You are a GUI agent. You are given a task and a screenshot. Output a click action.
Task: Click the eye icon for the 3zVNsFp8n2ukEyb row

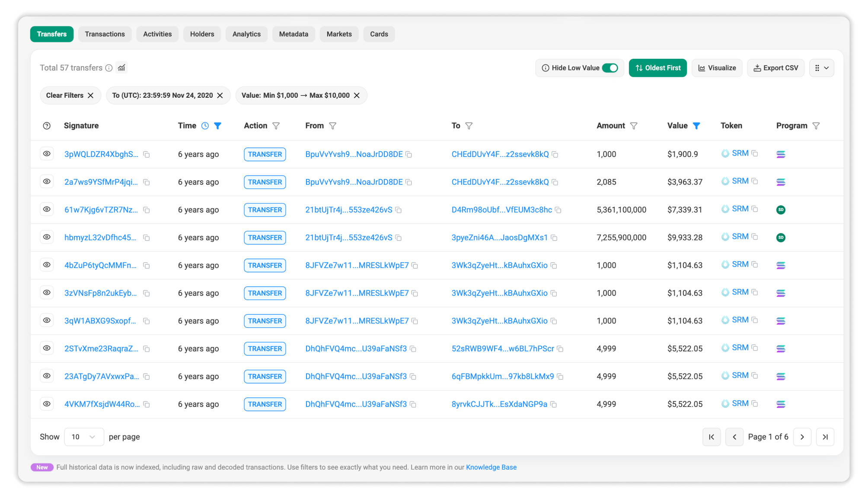coord(47,293)
